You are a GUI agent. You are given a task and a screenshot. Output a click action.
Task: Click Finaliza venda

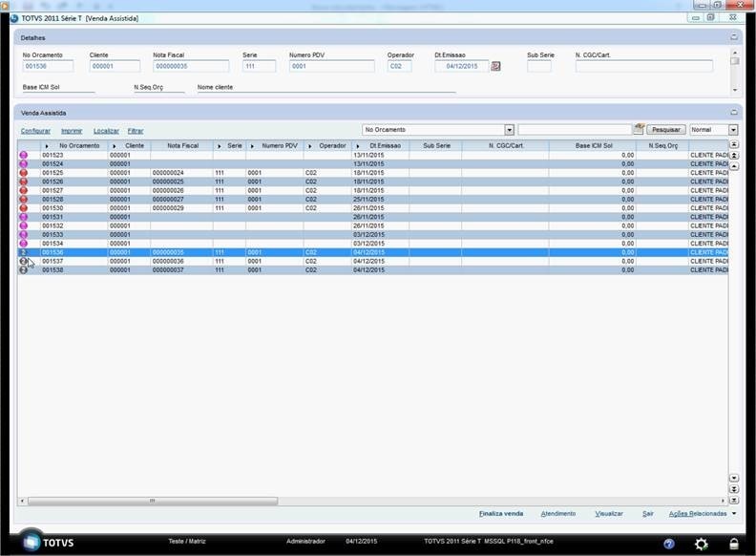pos(501,514)
